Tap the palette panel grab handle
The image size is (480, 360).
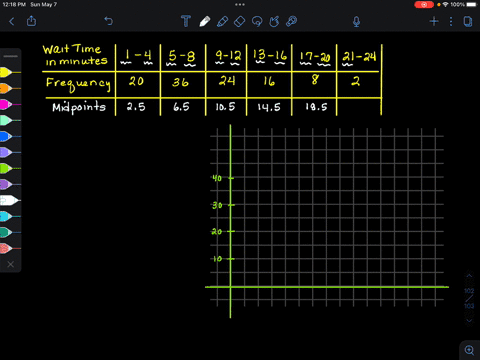[11, 56]
